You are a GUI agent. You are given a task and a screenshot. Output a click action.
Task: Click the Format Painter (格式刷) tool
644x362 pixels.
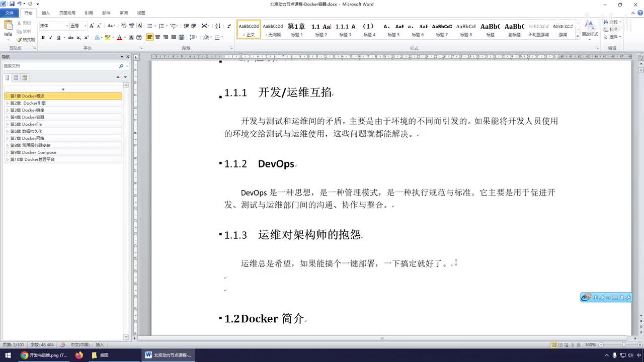coord(26,39)
